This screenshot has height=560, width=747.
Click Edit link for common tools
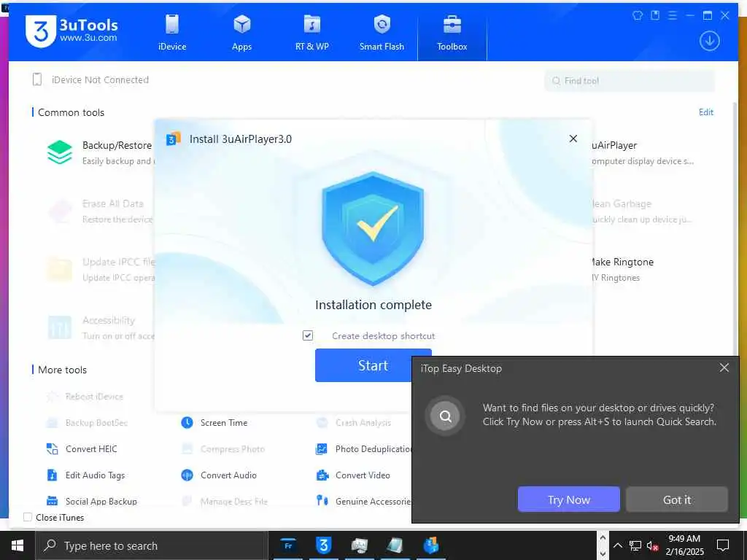coord(705,112)
